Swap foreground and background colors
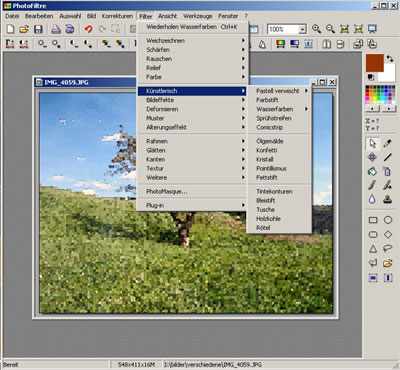 tap(390, 58)
